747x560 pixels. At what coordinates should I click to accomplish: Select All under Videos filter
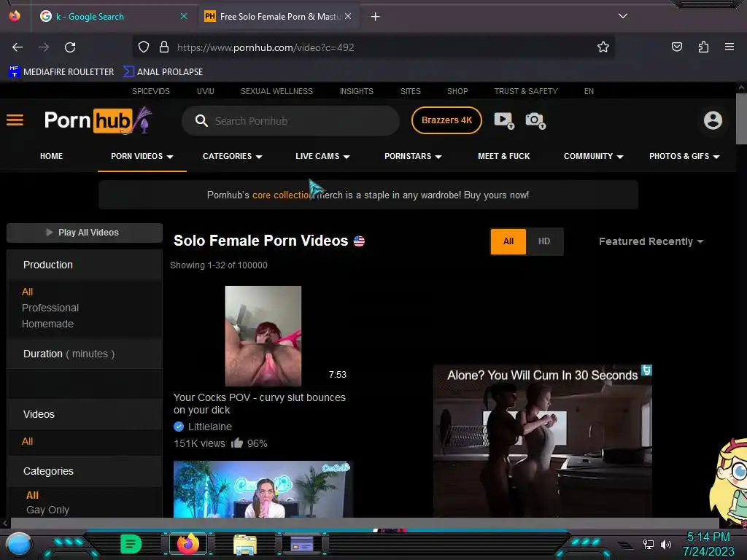27,441
